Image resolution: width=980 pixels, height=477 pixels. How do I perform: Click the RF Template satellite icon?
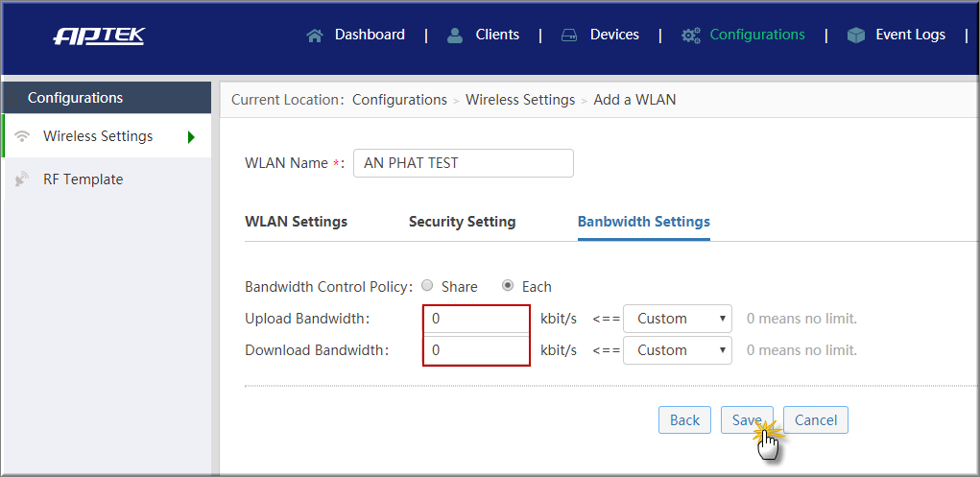coord(22,179)
